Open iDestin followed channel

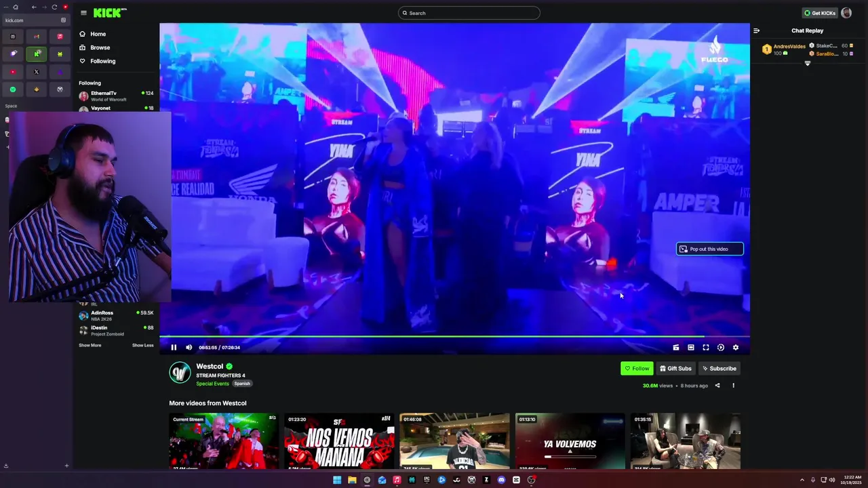pos(116,331)
